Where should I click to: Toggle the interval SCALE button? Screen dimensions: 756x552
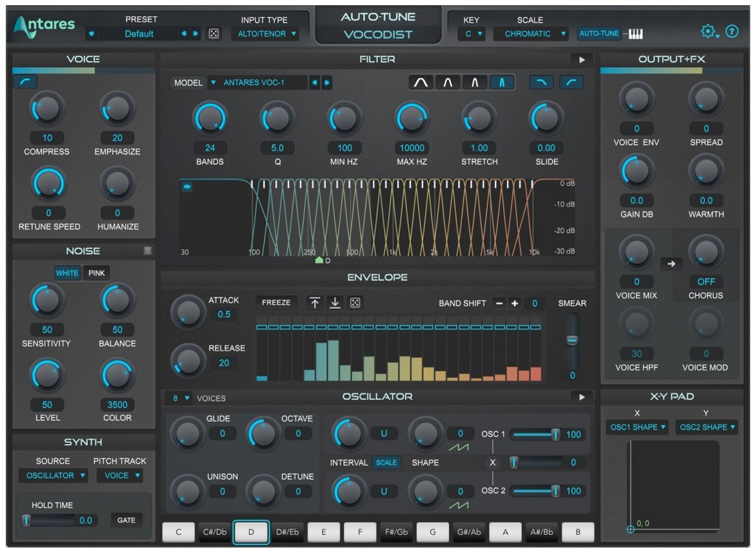click(386, 462)
